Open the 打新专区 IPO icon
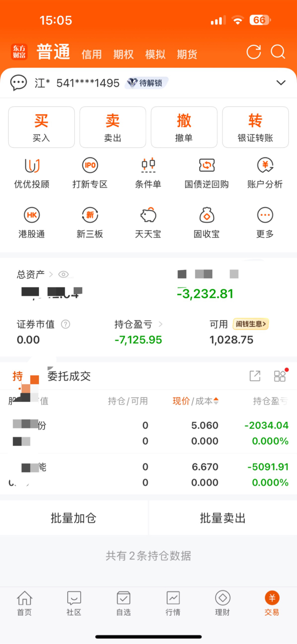 click(90, 165)
